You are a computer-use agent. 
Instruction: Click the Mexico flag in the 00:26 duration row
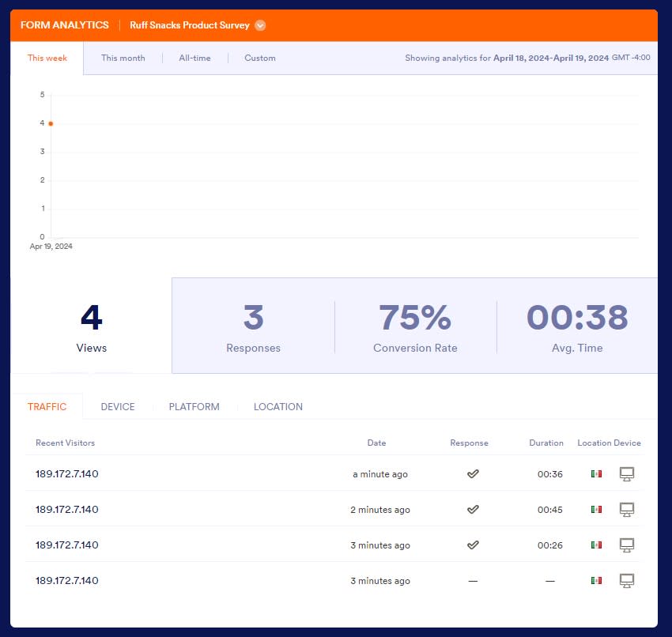click(596, 545)
